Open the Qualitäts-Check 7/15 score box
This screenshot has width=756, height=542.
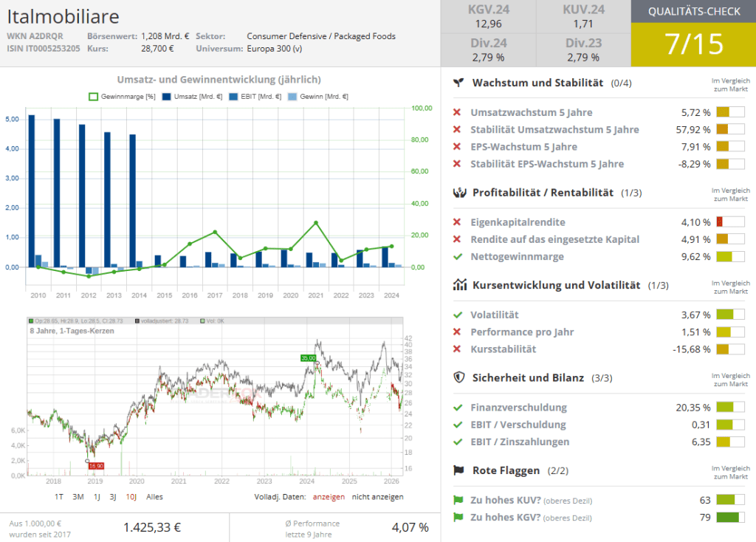(x=693, y=44)
